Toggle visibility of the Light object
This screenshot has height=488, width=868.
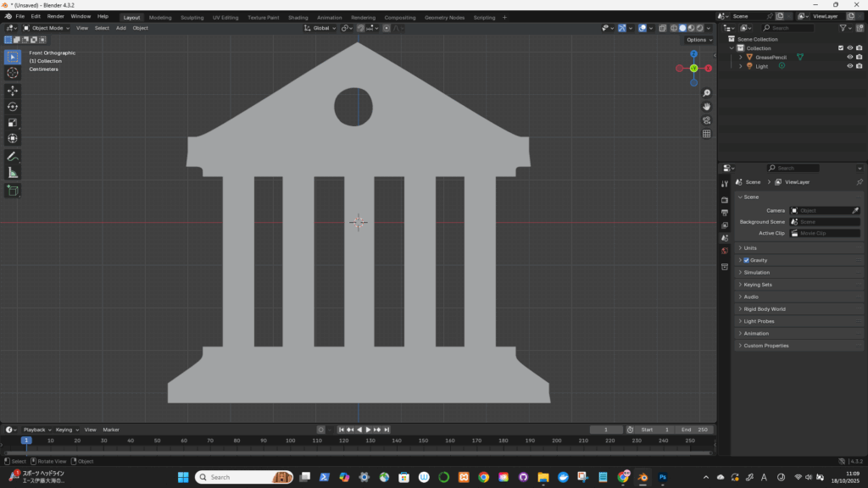[849, 66]
